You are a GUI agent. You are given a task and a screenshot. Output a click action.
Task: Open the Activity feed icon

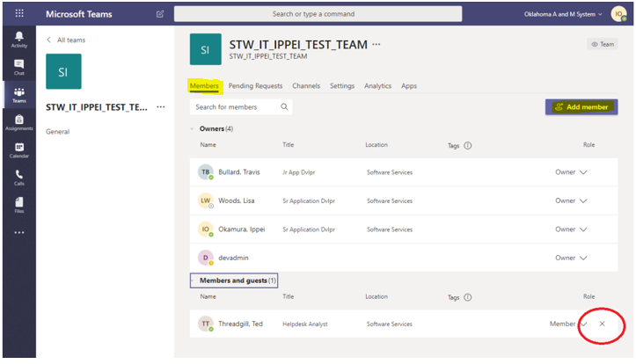18,39
